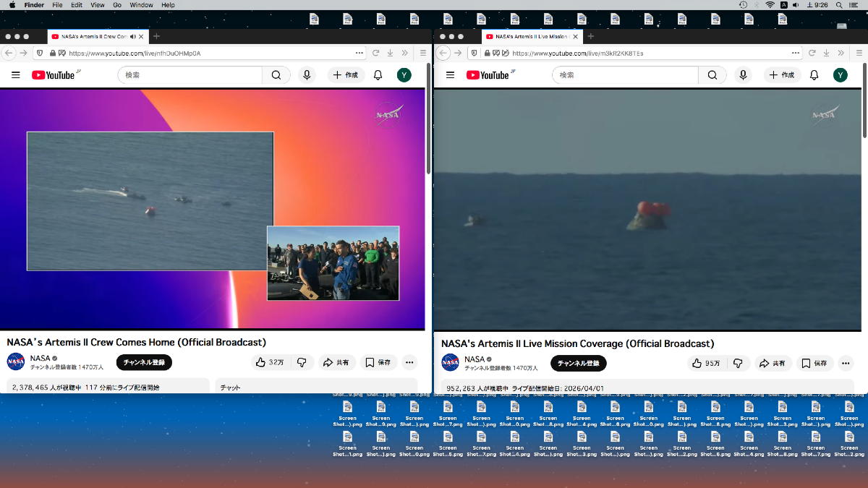This screenshot has height=488, width=868.
Task: Open tracking protection shield in right window
Action: point(475,53)
